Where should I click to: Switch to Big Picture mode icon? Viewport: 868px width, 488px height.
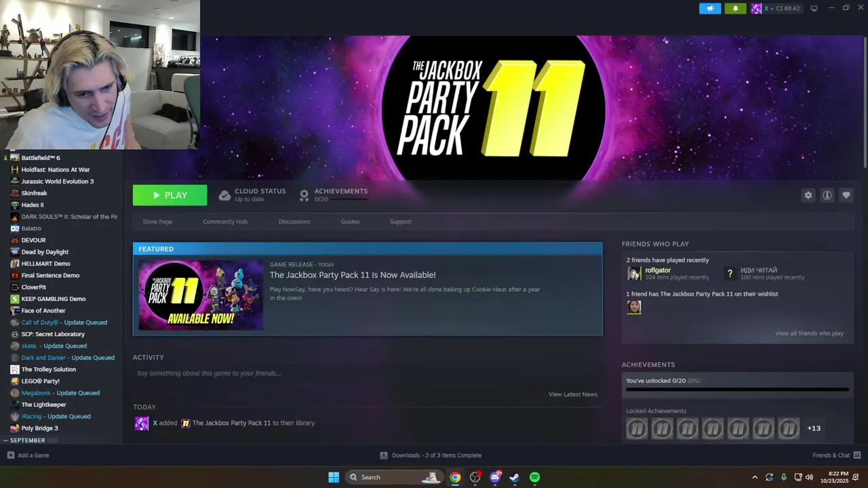(x=814, y=8)
